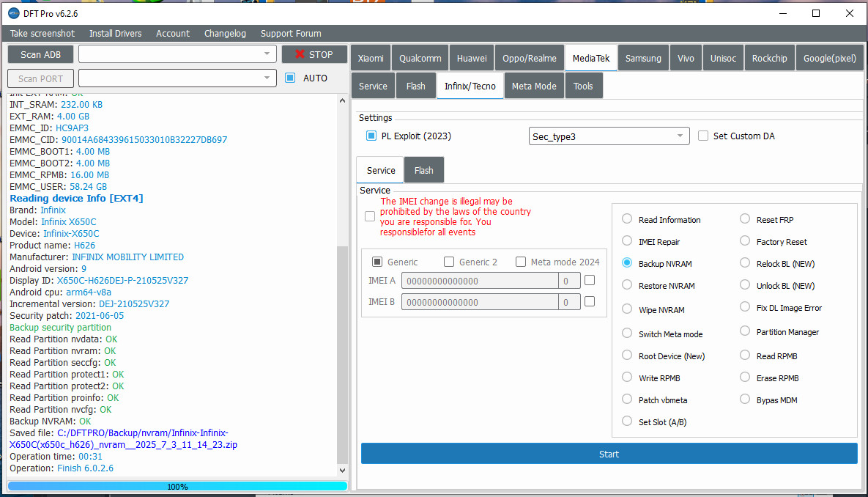Toggle PL Exploit (2023) checkbox
The height and width of the screenshot is (497, 868).
(371, 136)
